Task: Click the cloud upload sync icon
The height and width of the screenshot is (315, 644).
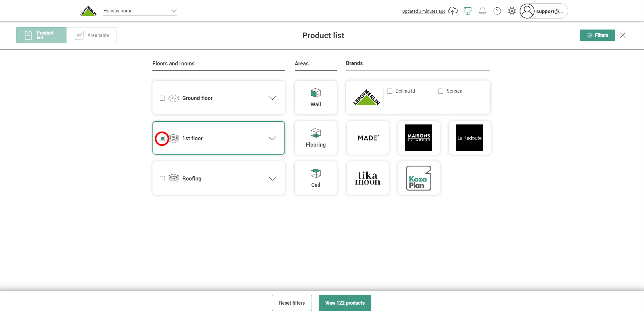Action: point(453,11)
